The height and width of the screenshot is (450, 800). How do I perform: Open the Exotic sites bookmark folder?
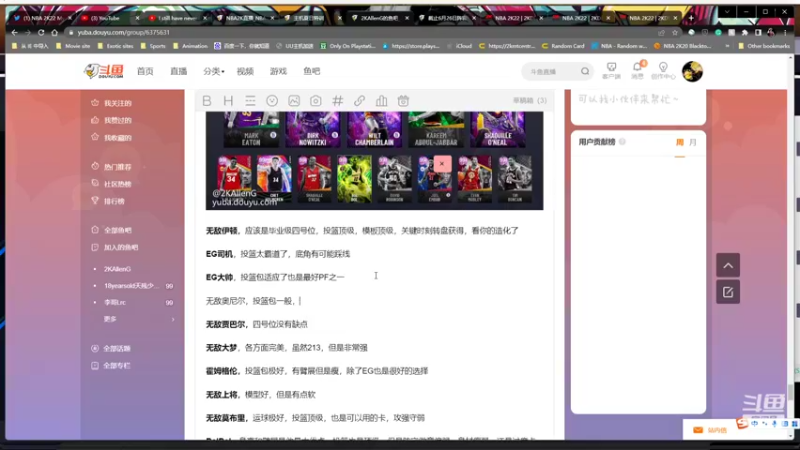(x=115, y=46)
